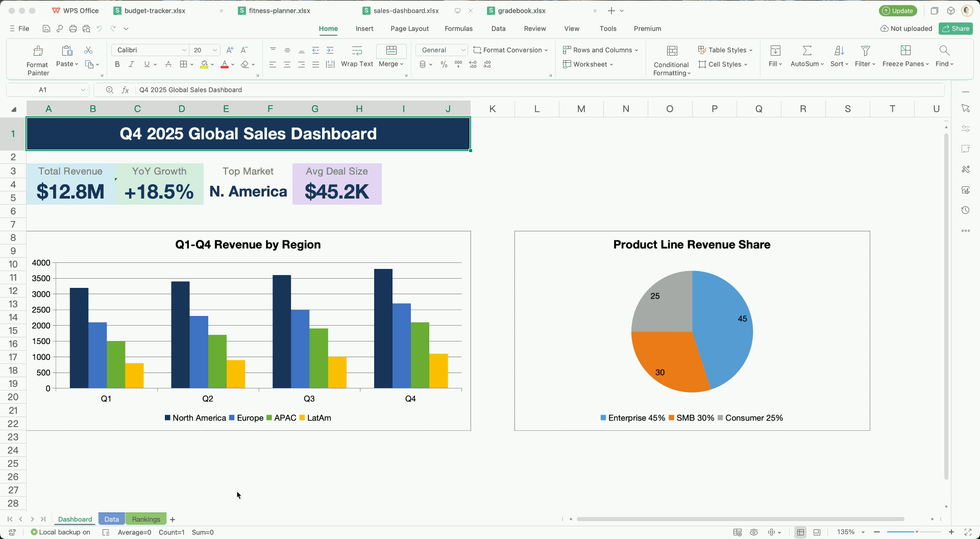Open Conditional Formatting options
The image size is (980, 539).
[x=671, y=59]
